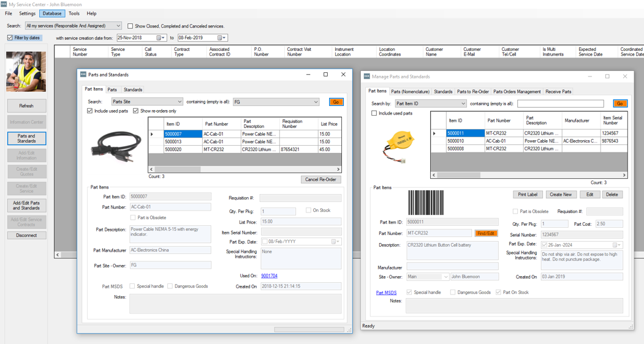Click the Parts and Standards grid horizontal scrollbar
The width and height of the screenshot is (644, 344).
coord(178,169)
